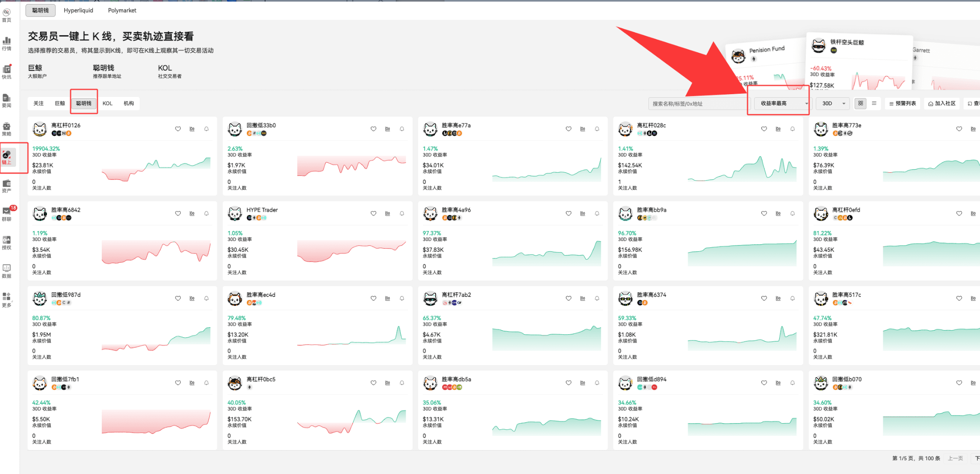Open the 预警列表 alert list
The height and width of the screenshot is (474, 980).
pos(902,104)
